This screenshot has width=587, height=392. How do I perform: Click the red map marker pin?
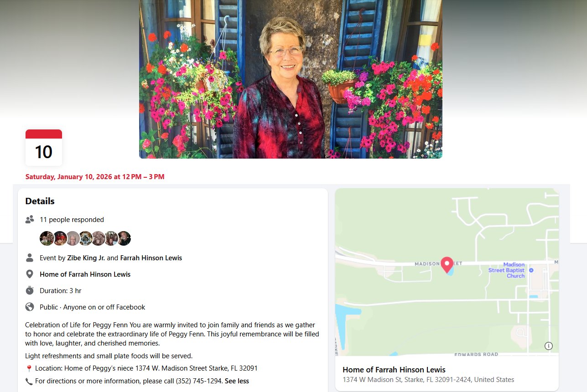point(447,265)
